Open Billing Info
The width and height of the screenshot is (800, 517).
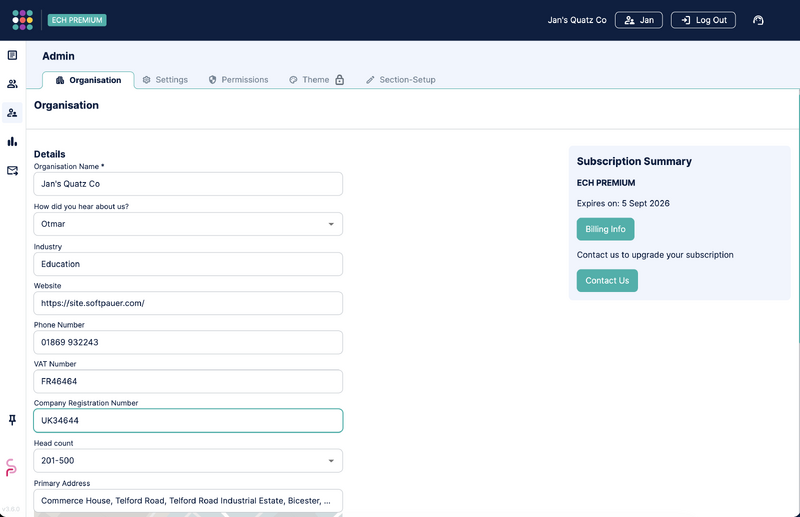(x=606, y=229)
